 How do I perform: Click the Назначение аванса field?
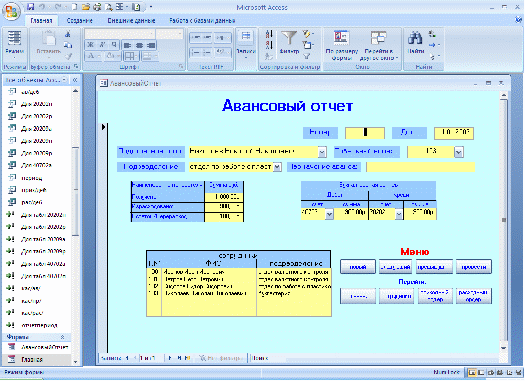[421, 167]
